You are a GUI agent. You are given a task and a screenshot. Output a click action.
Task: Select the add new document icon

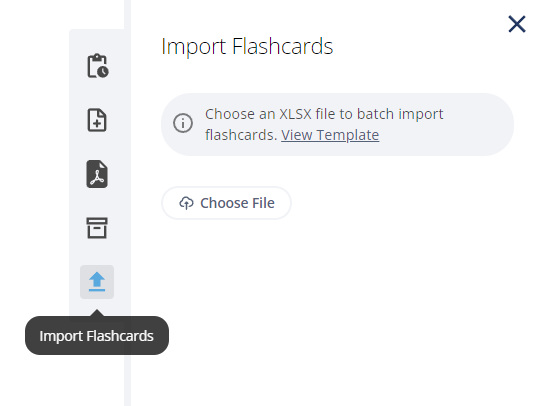point(97,120)
